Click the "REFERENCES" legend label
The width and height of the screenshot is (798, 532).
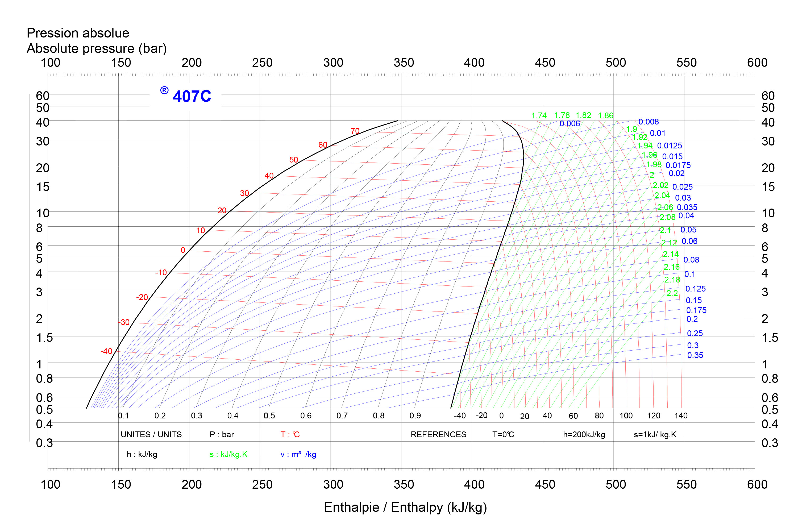pyautogui.click(x=438, y=435)
